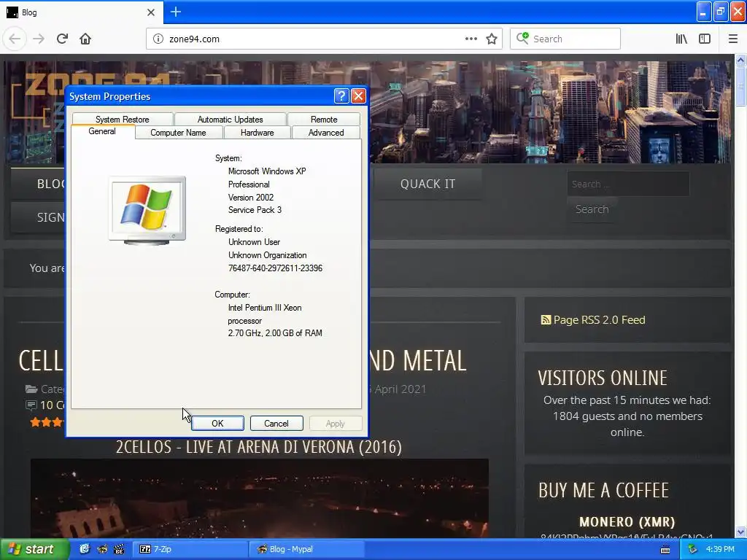Open the Library icon in toolbar
The height and width of the screenshot is (560, 747).
(x=681, y=39)
